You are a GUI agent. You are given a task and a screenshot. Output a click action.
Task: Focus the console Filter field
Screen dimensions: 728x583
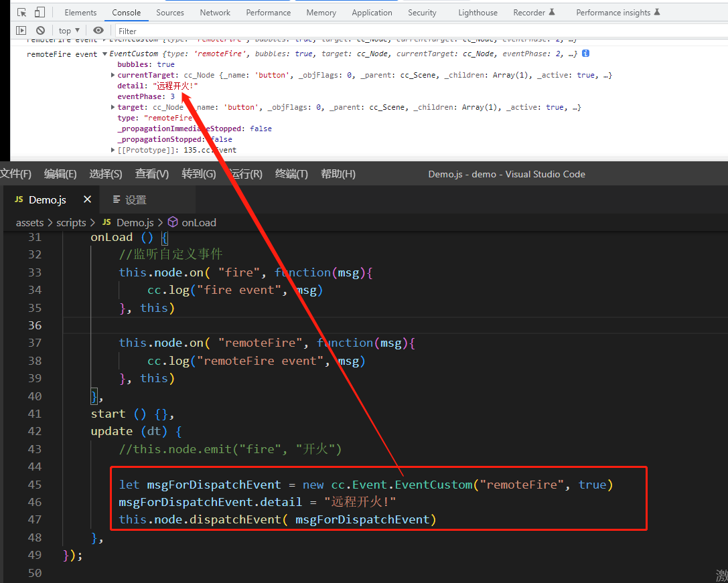tap(421, 31)
